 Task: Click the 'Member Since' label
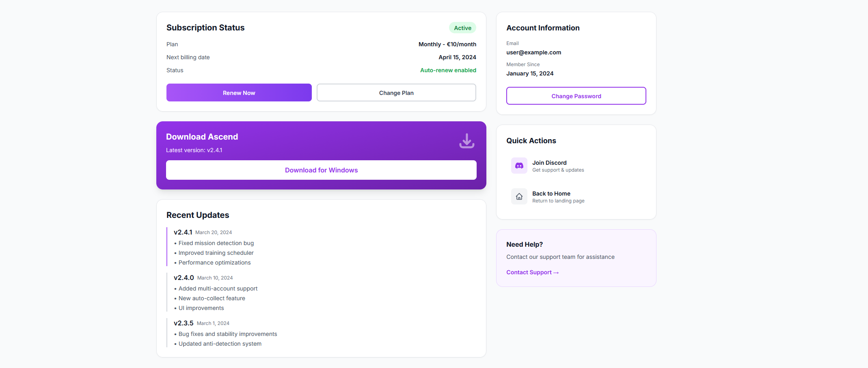tap(523, 65)
